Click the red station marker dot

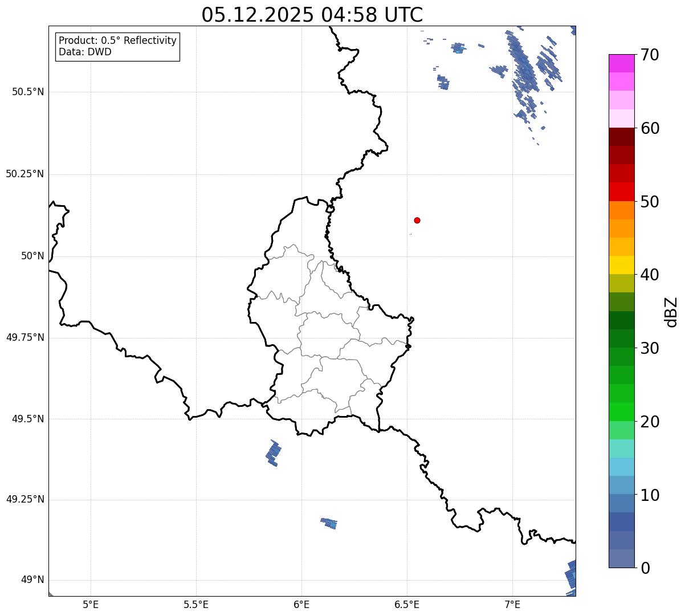pos(417,220)
